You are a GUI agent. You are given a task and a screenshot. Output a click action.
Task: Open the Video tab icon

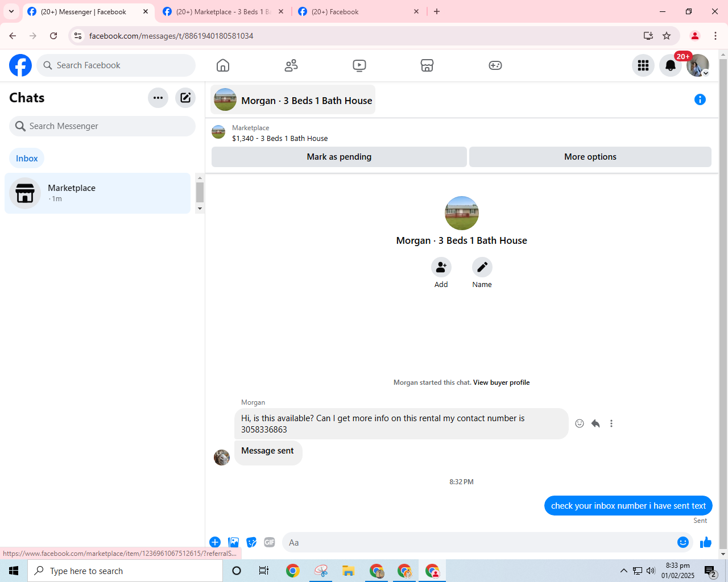click(x=359, y=65)
